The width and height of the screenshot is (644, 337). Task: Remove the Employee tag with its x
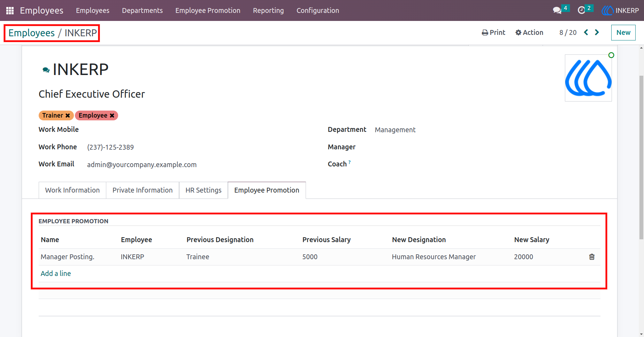click(x=112, y=115)
